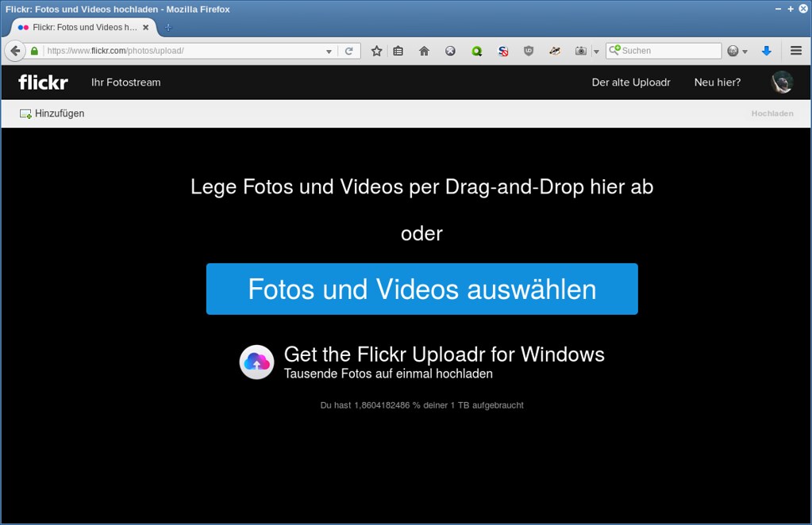812x525 pixels.
Task: Minimize the Firefox window
Action: click(x=778, y=9)
